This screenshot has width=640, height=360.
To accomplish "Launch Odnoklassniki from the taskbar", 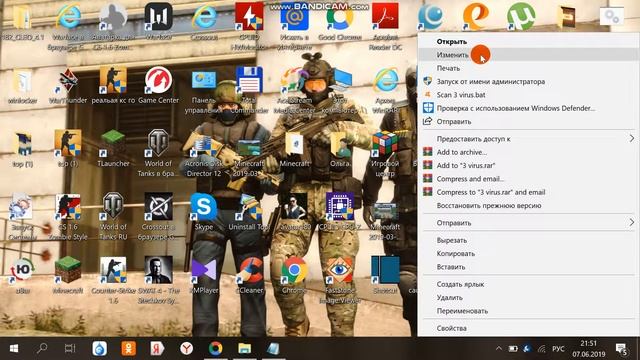I will pos(128,349).
